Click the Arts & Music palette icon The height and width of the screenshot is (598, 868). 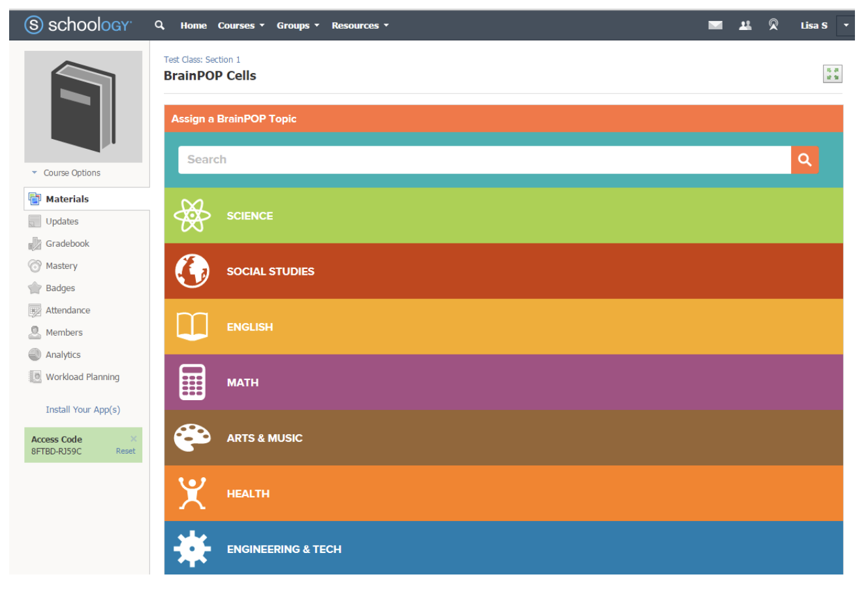192,437
